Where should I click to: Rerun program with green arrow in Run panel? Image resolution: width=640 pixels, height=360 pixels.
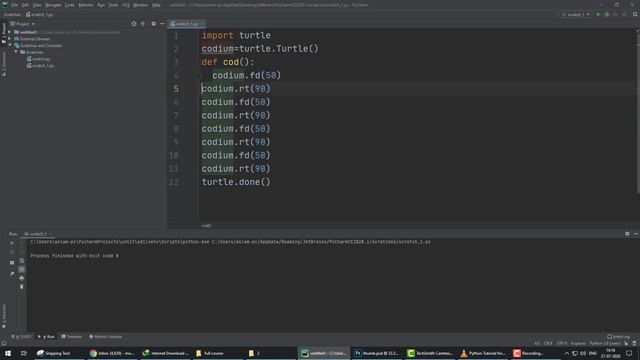pyautogui.click(x=12, y=243)
